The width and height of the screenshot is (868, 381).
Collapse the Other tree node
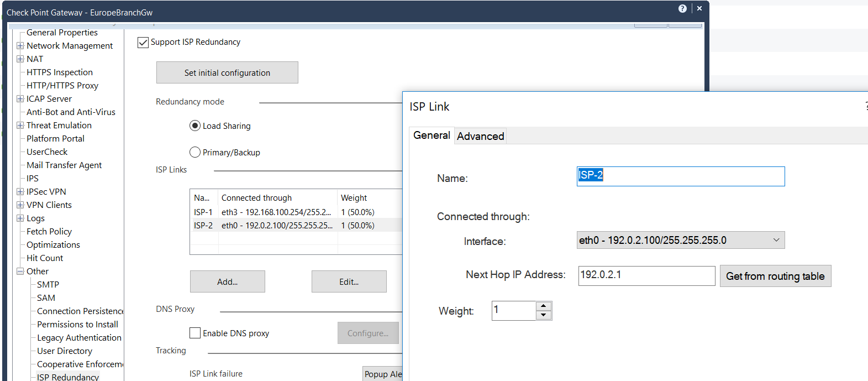pyautogui.click(x=20, y=272)
